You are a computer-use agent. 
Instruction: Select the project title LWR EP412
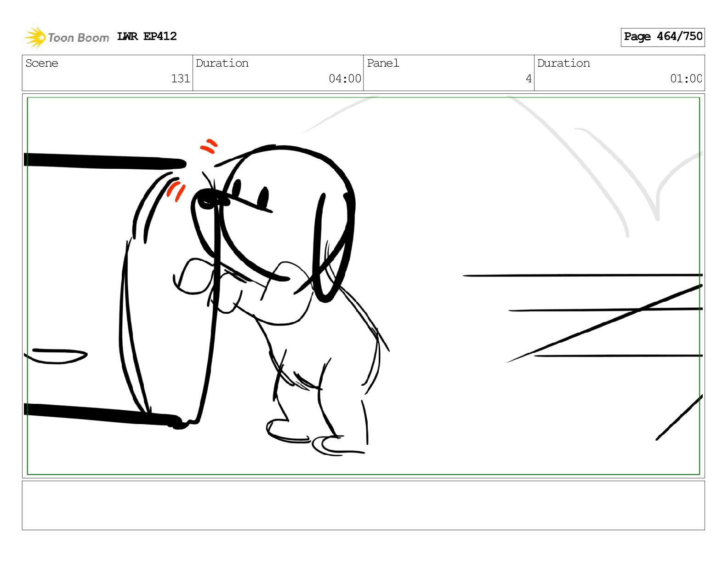point(147,36)
